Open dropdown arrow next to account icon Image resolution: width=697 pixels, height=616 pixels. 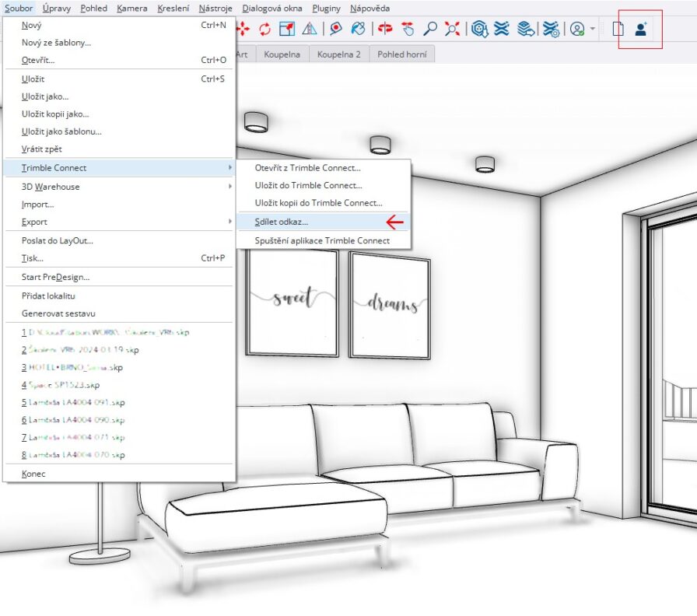pos(594,30)
